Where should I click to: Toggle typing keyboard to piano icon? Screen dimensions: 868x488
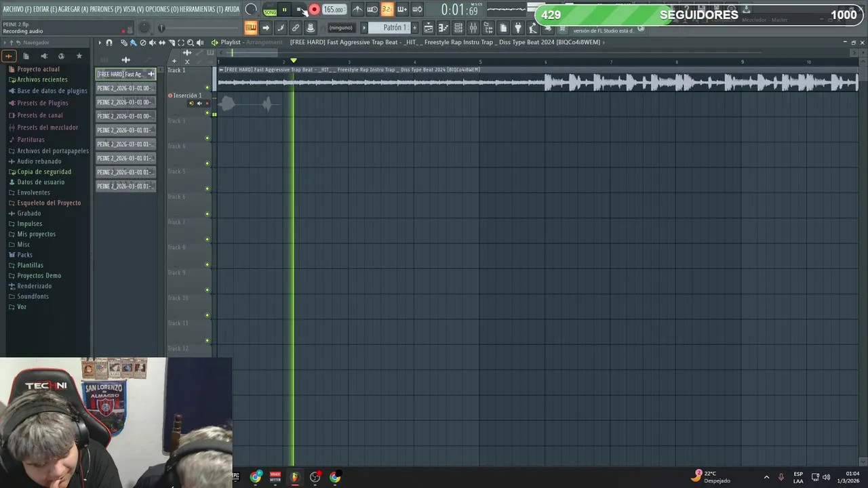coord(251,28)
